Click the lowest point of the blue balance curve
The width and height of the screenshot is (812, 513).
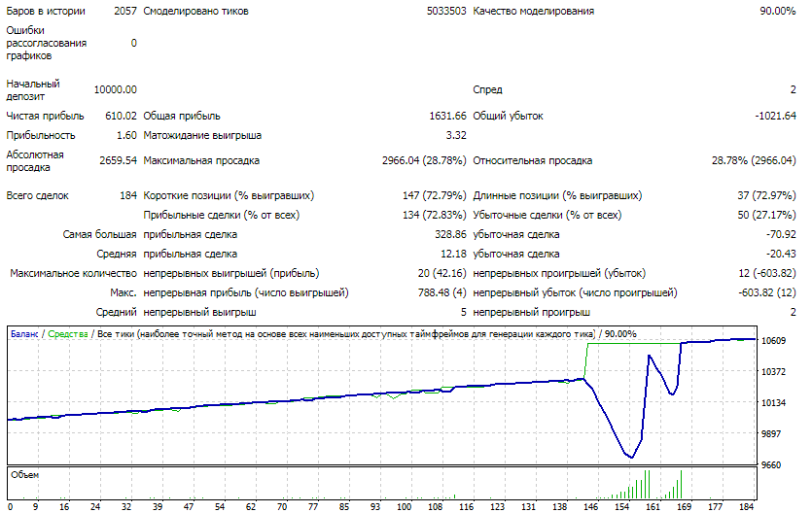pyautogui.click(x=632, y=457)
